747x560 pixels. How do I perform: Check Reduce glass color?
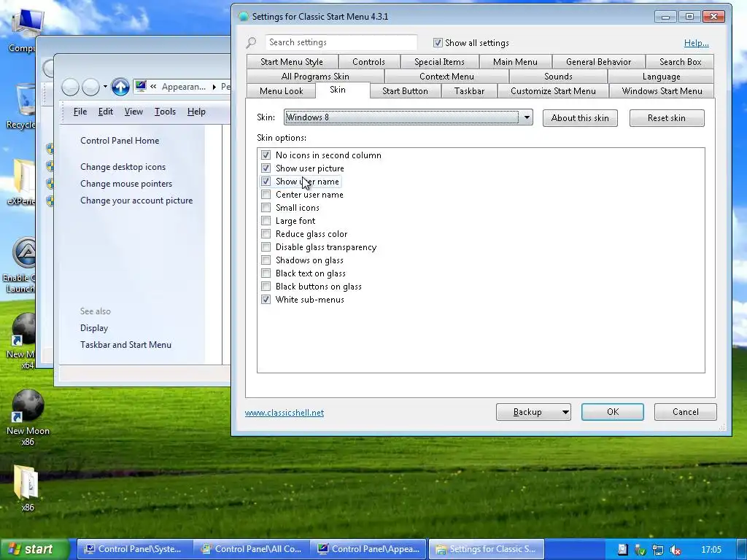[x=266, y=234]
